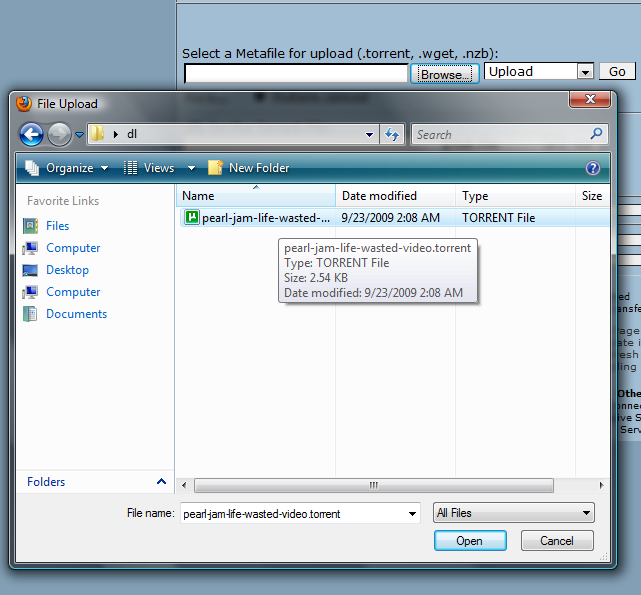Open Documents in Favorite Links
The height and width of the screenshot is (595, 641).
[x=76, y=314]
